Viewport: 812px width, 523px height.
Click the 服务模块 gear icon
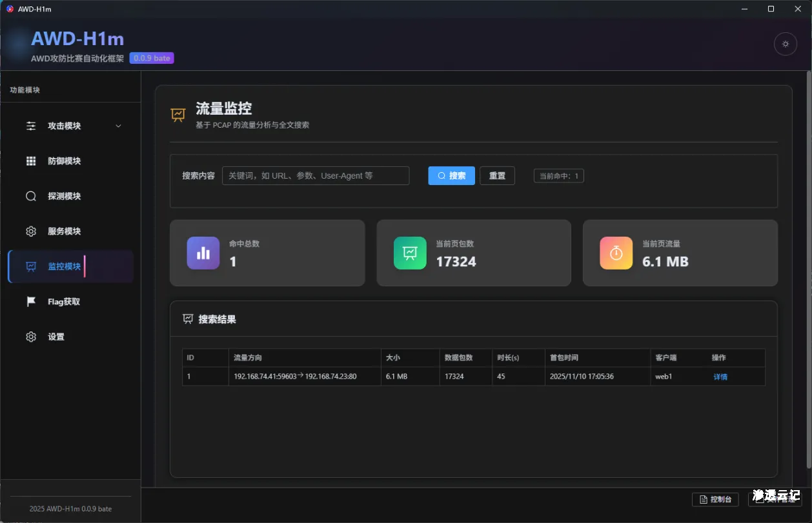pyautogui.click(x=30, y=231)
